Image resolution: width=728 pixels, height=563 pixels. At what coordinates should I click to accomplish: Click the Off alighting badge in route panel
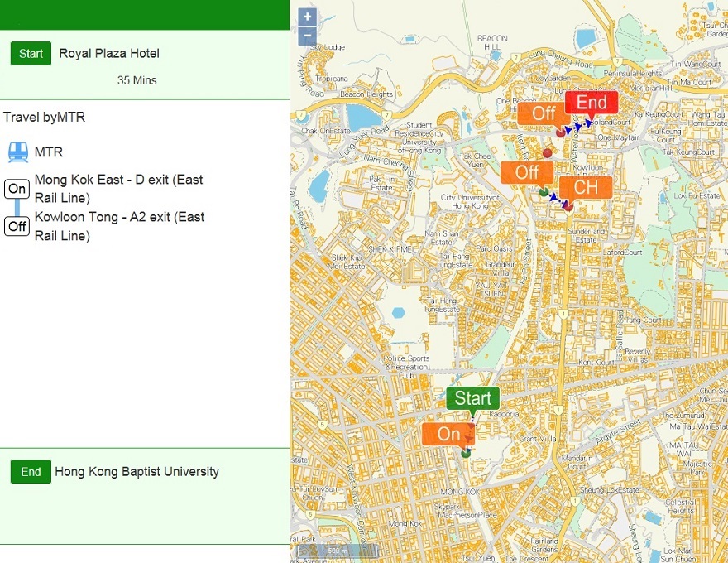pos(17,226)
